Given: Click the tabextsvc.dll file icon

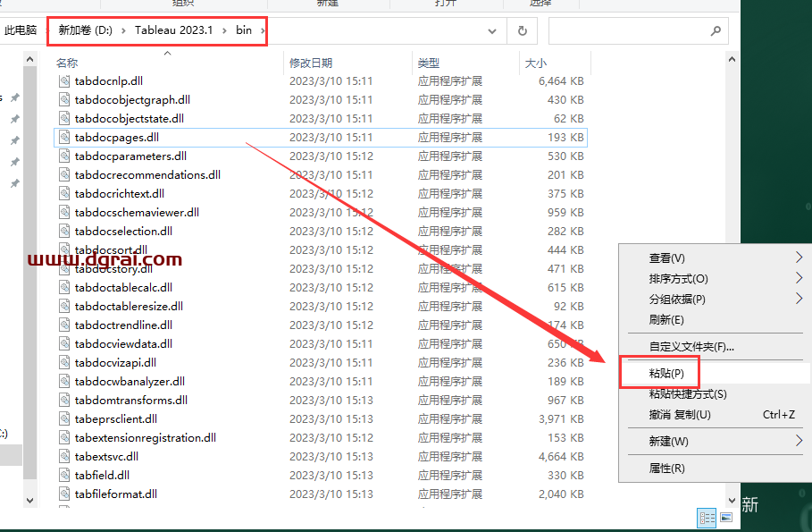Looking at the screenshot, I should pos(64,456).
